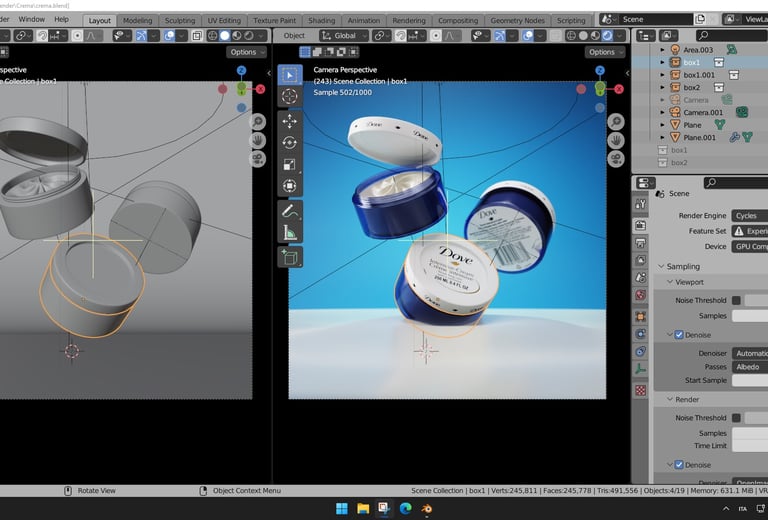Screen dimensions: 768x520
Task: Open Feature Set dropdown
Action: (750, 231)
